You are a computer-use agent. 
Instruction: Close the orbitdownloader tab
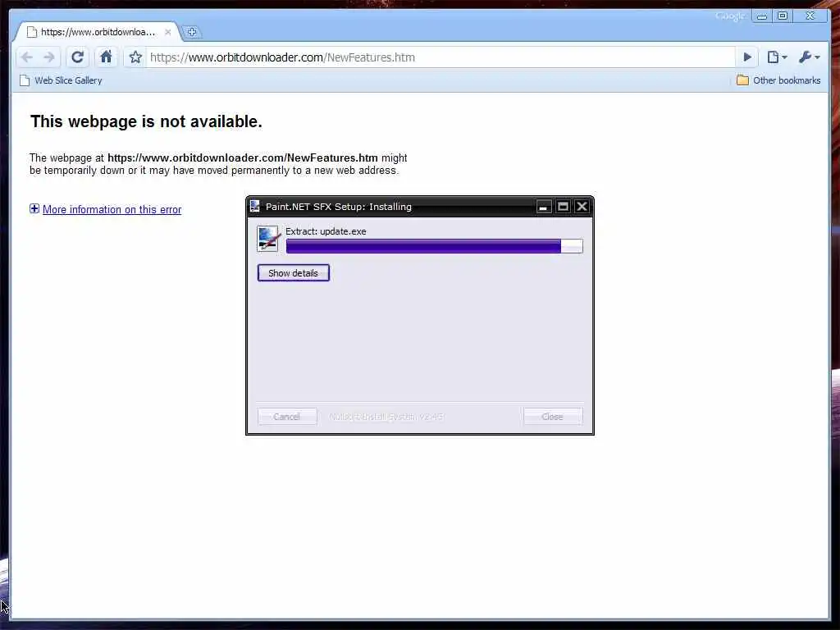tap(167, 32)
